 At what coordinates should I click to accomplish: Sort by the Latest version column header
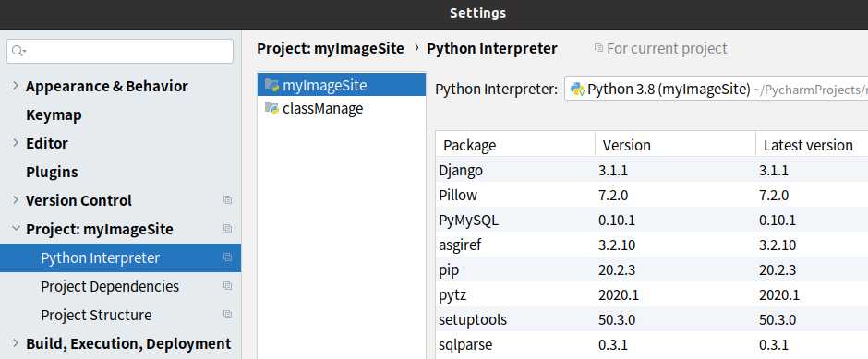pos(808,145)
